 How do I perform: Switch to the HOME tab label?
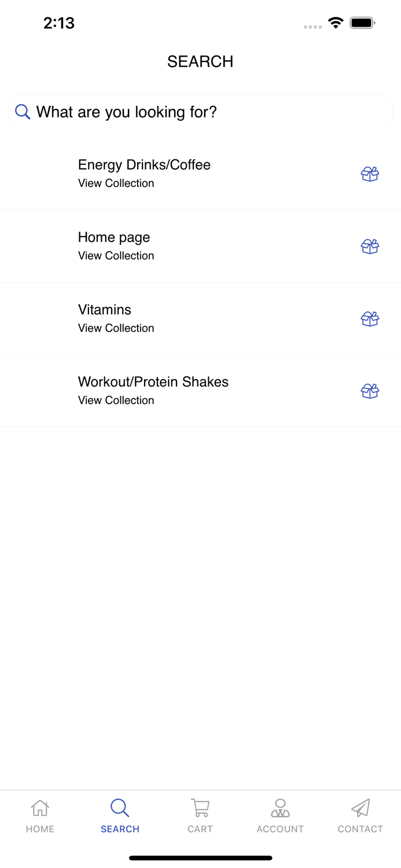pyautogui.click(x=39, y=829)
